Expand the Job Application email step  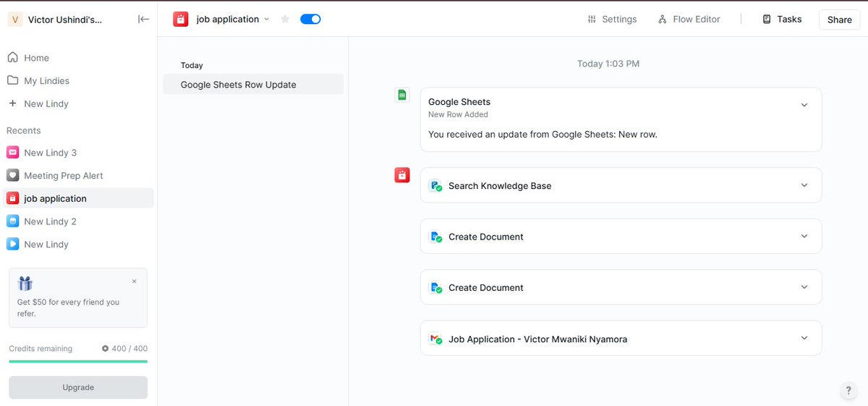click(x=804, y=338)
